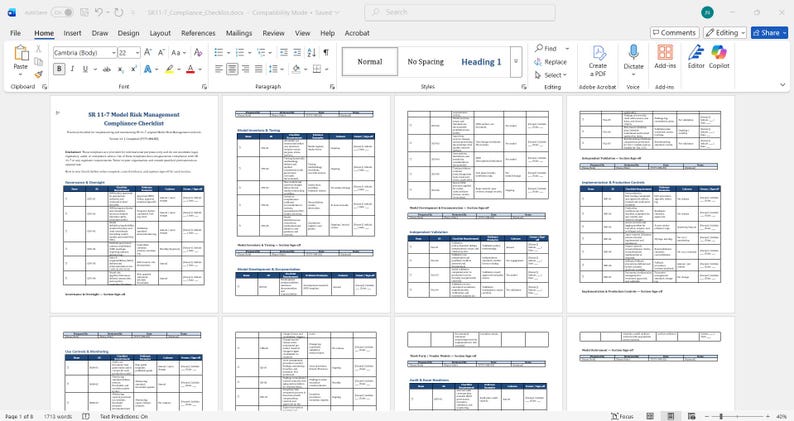Open Font dialog launcher
Viewport: 794px width, 421px height.
pos(205,87)
